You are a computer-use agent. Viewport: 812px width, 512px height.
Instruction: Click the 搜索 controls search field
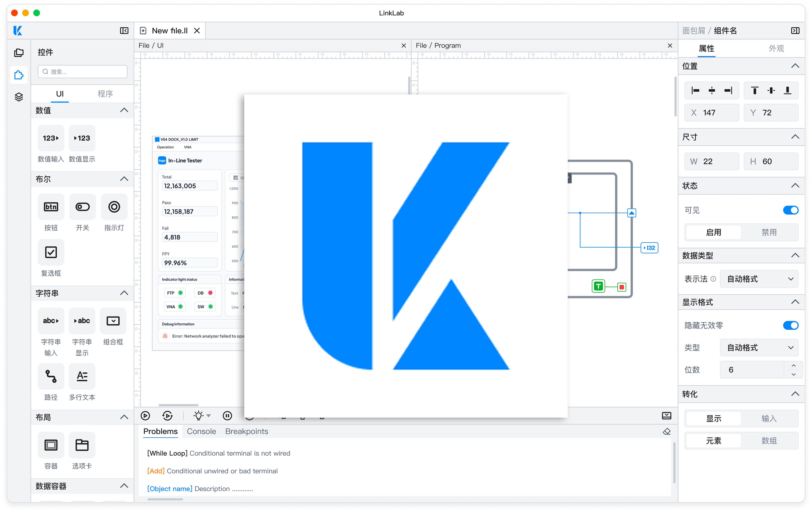pyautogui.click(x=83, y=72)
